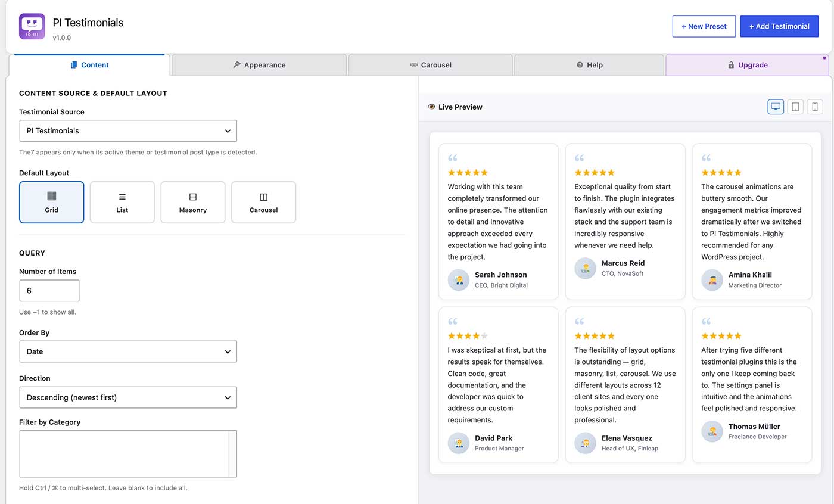
Task: Click the quote mark icon on Thomas Müller's card
Action: click(706, 321)
